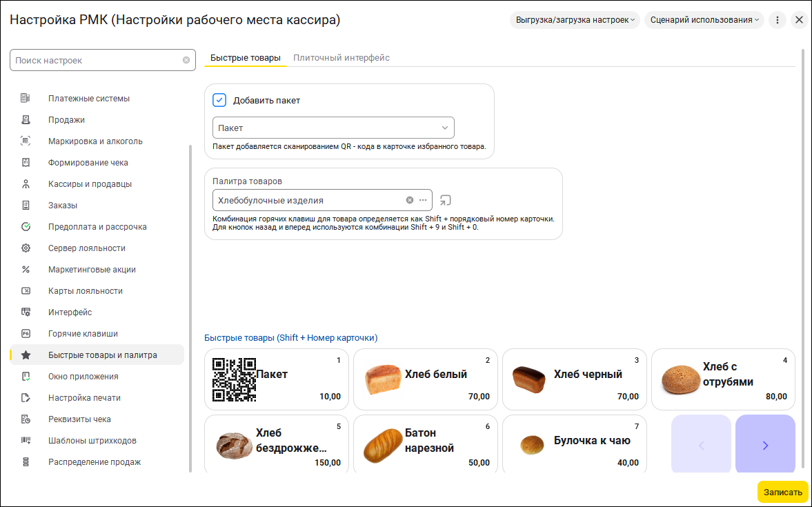Switch to Плиточный интерфейс tab
The width and height of the screenshot is (812, 507).
coord(341,58)
